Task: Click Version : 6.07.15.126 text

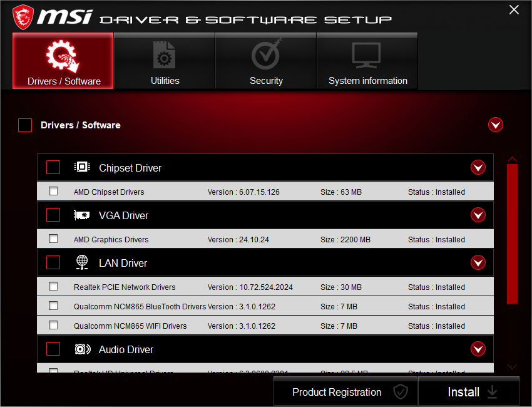Action: tap(243, 192)
